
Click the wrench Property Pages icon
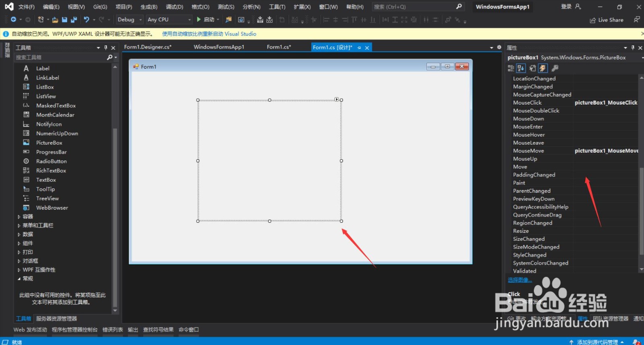point(555,68)
